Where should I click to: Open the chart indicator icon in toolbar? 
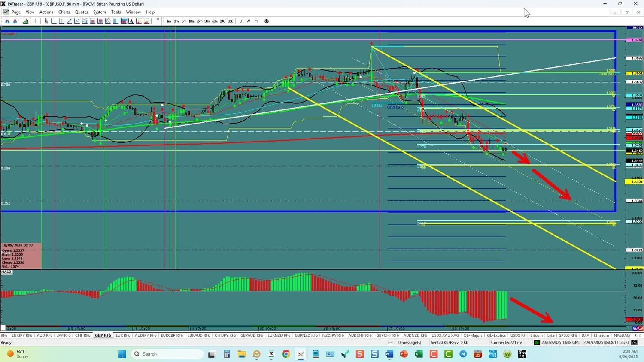(26, 21)
